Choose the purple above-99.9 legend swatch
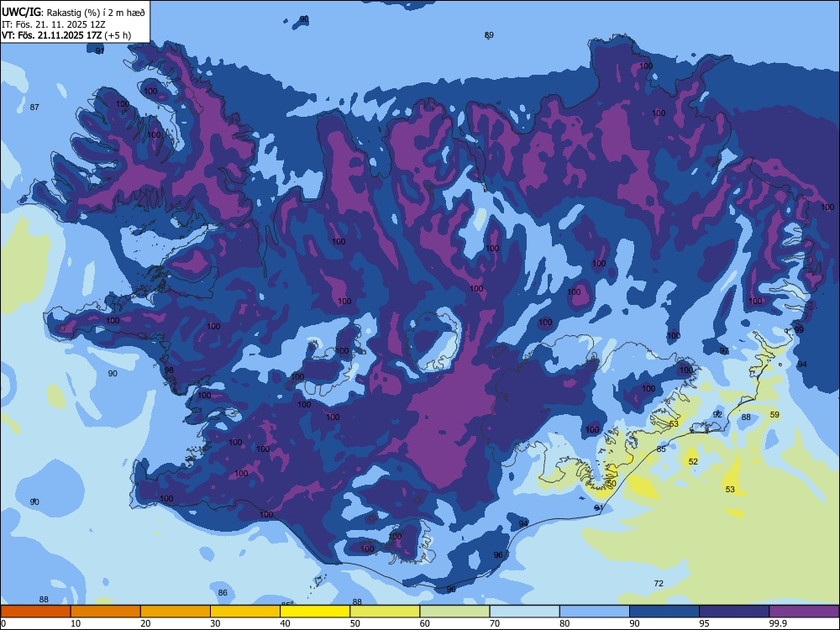 804,612
